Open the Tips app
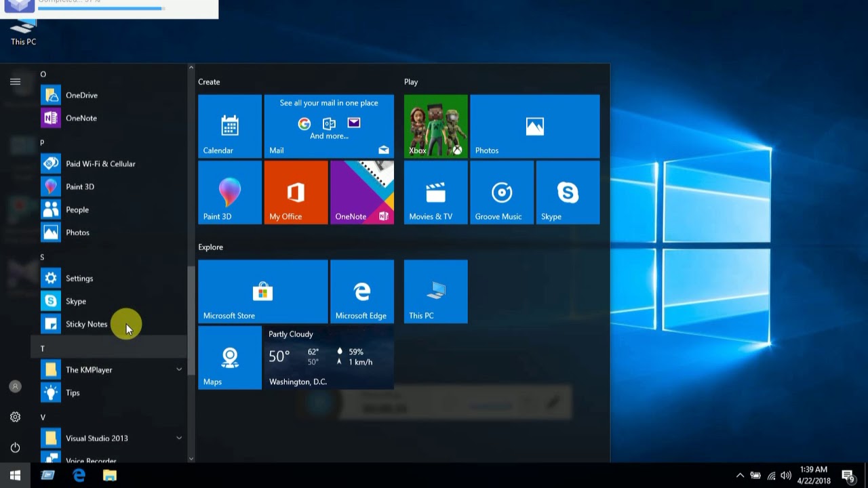Screen dimensions: 868x488 coord(108,392)
